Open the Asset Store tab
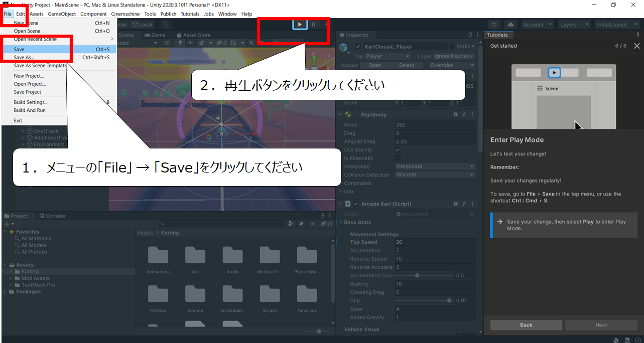 pos(193,35)
